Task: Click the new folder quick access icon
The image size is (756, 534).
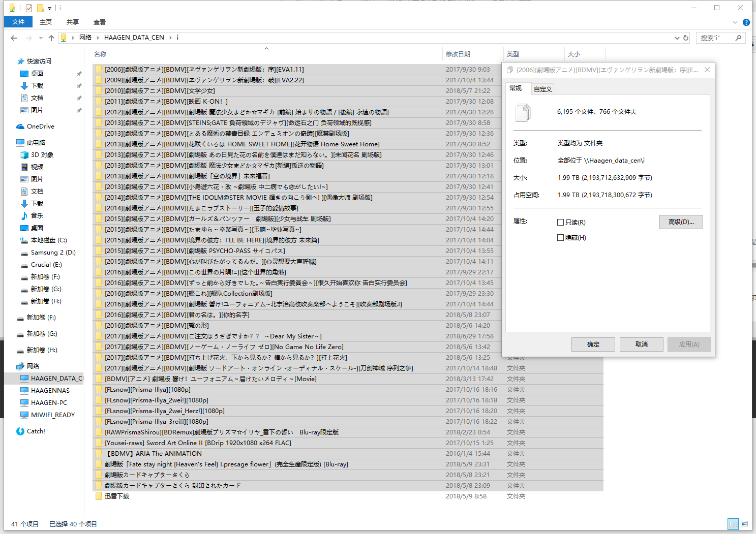Action: pos(40,8)
